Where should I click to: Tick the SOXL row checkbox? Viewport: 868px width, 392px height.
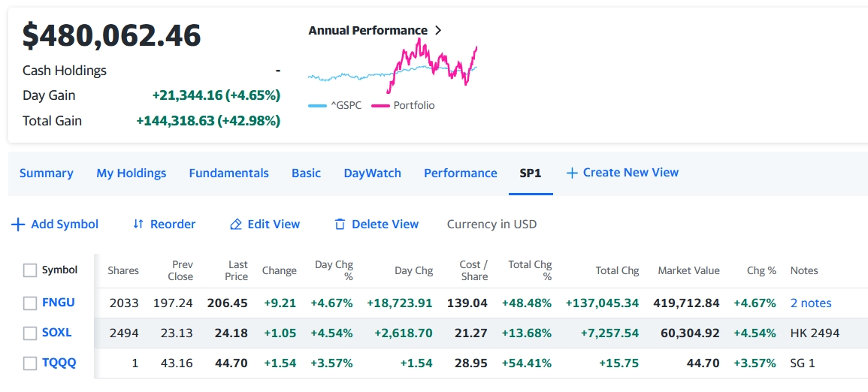(30, 333)
